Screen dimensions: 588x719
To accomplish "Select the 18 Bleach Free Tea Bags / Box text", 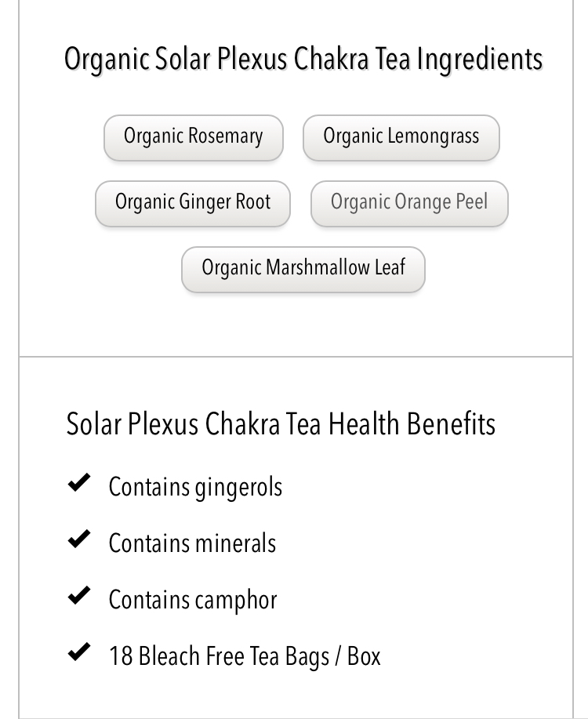I will [245, 656].
